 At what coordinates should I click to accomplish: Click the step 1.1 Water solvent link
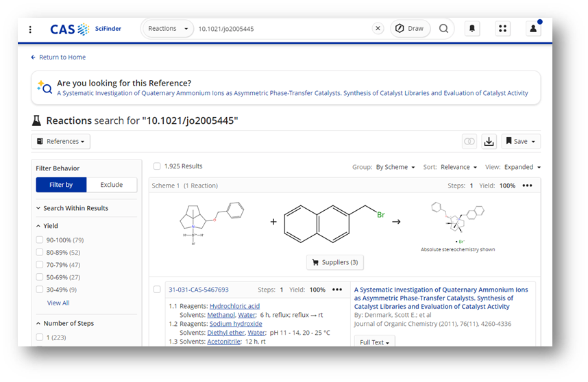coord(247,315)
